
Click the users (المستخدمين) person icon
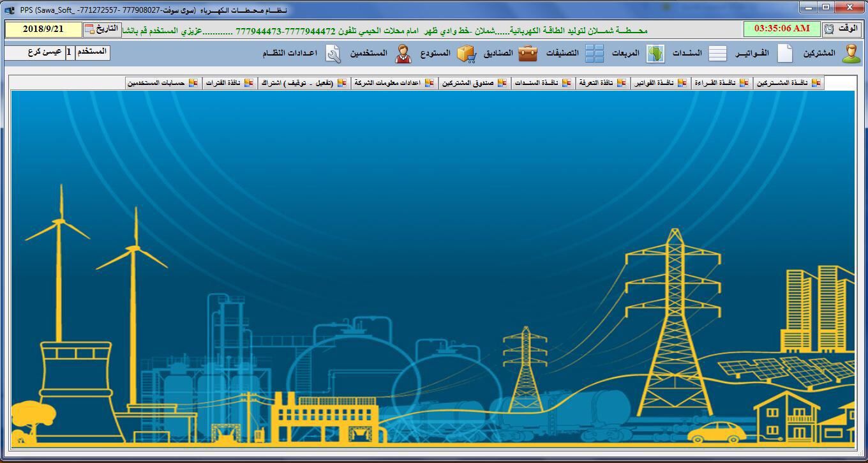(403, 54)
